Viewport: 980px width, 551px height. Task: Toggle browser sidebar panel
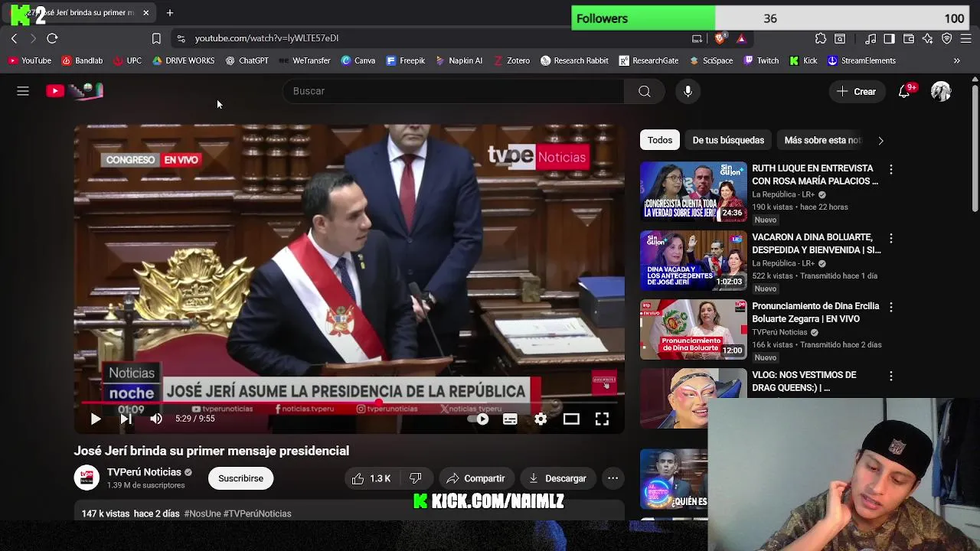coord(889,38)
